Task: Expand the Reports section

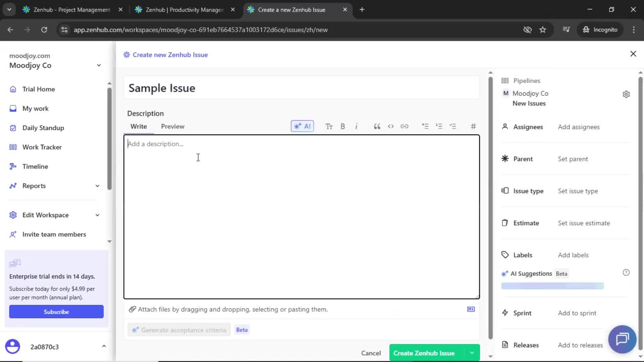Action: click(97, 186)
